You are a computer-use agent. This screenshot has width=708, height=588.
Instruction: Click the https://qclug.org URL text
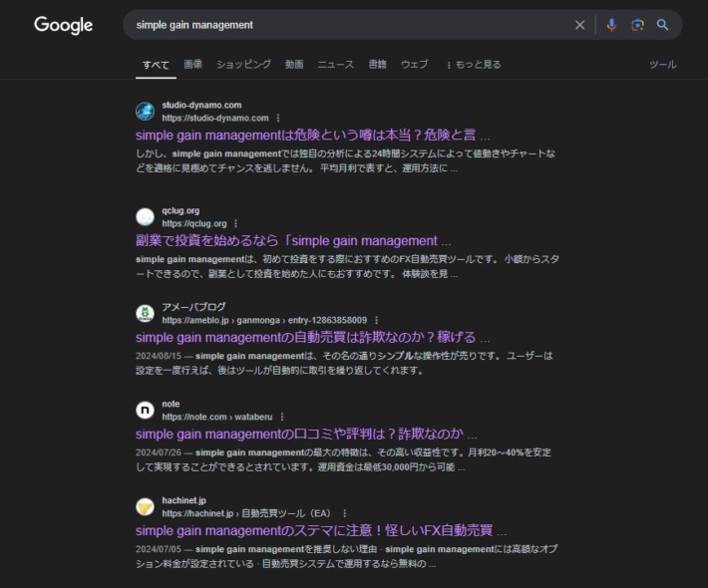click(x=194, y=223)
